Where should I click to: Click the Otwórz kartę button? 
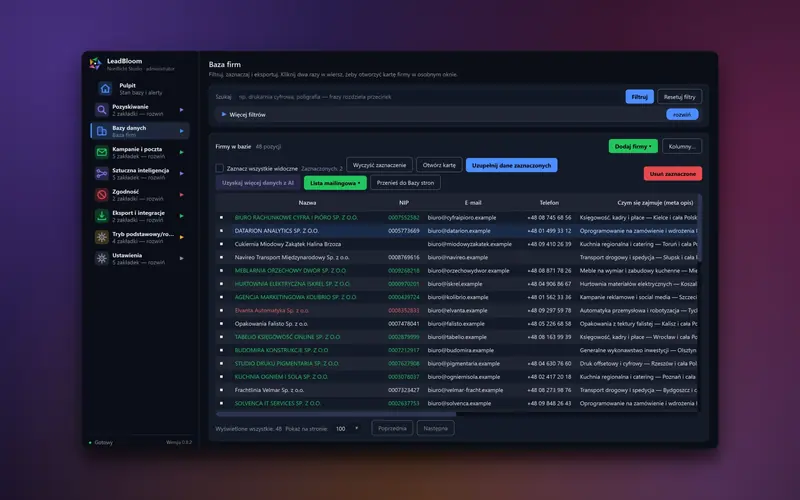[439, 165]
